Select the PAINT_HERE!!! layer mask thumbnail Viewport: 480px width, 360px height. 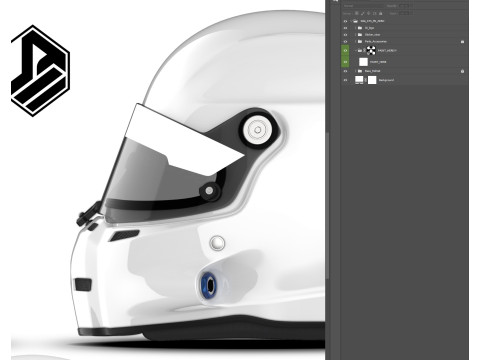[x=371, y=51]
